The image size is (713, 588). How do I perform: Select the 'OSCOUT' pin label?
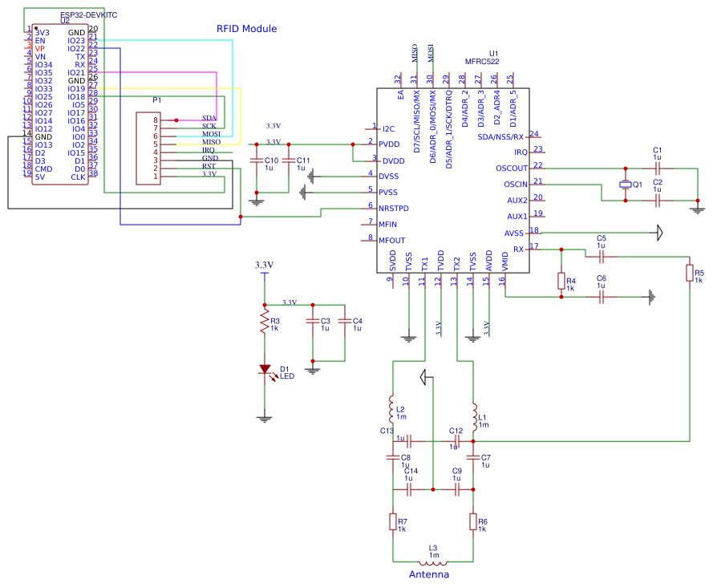tap(512, 168)
